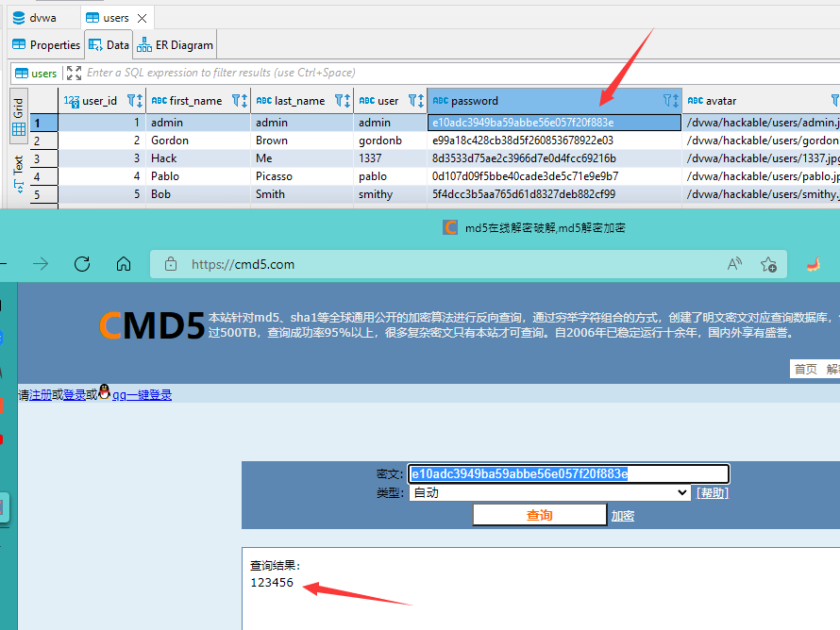Open the ER Diagram tab

[175, 45]
